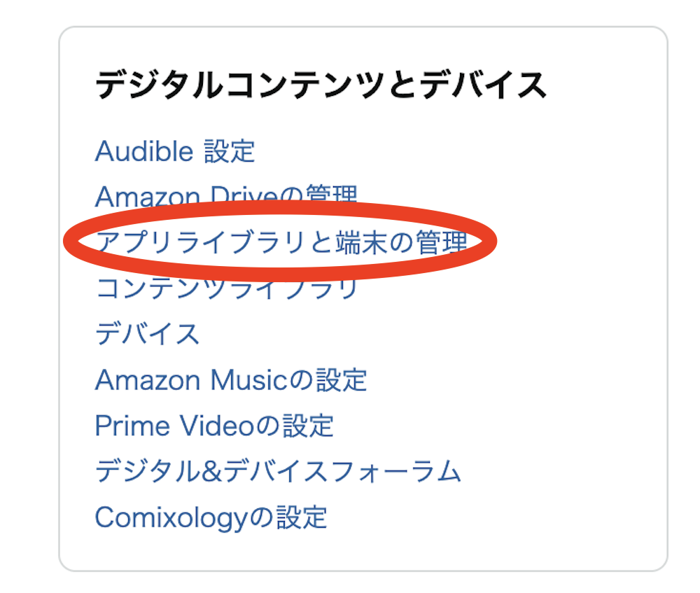View devices via the デバイス entry
This screenshot has width=700, height=593.
147,334
